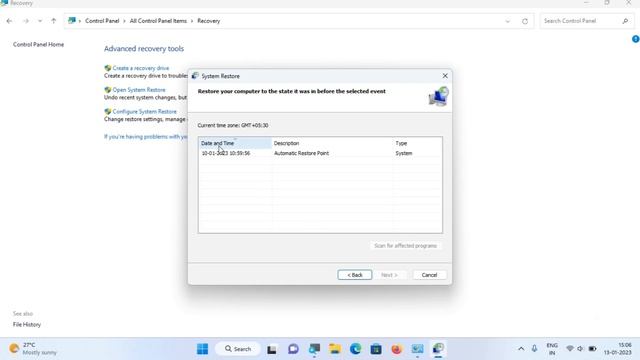Screen dimensions: 640x360
Task: Click the Back button
Action: coord(355,275)
